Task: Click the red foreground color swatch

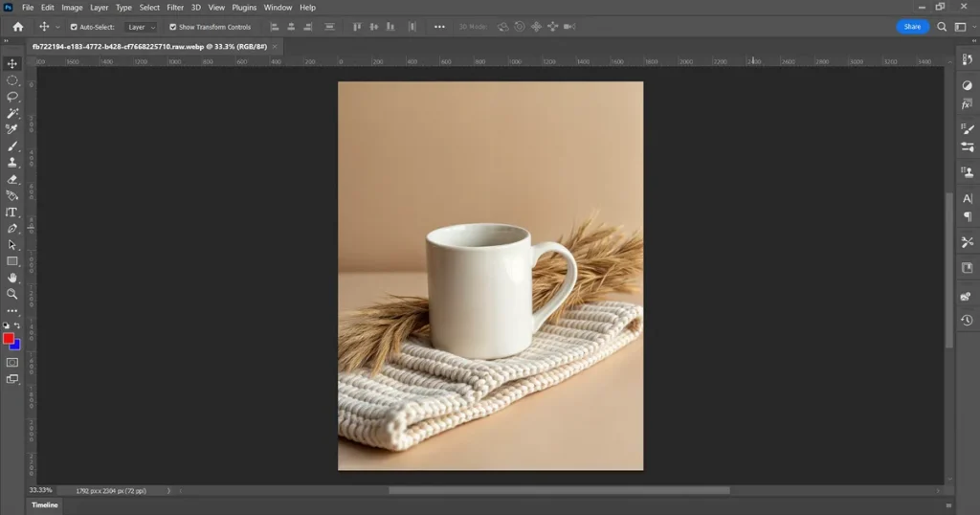Action: [8, 338]
